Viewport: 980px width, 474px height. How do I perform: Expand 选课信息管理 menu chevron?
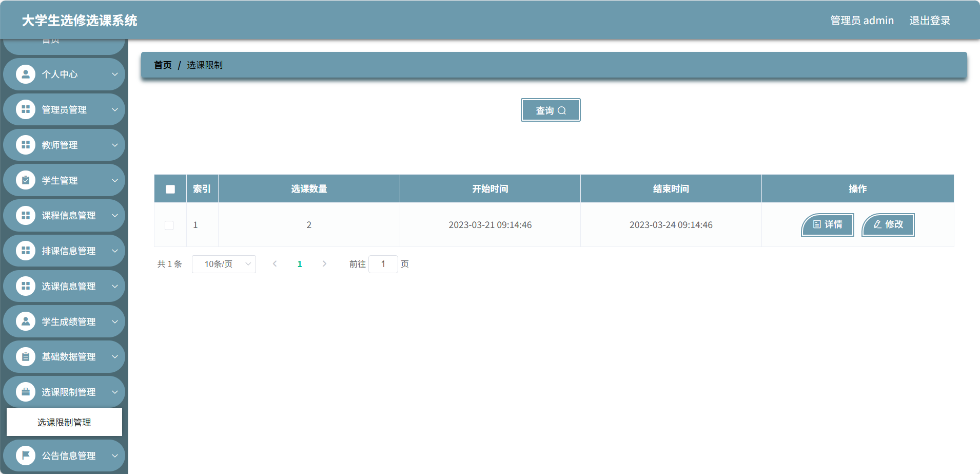tap(115, 286)
